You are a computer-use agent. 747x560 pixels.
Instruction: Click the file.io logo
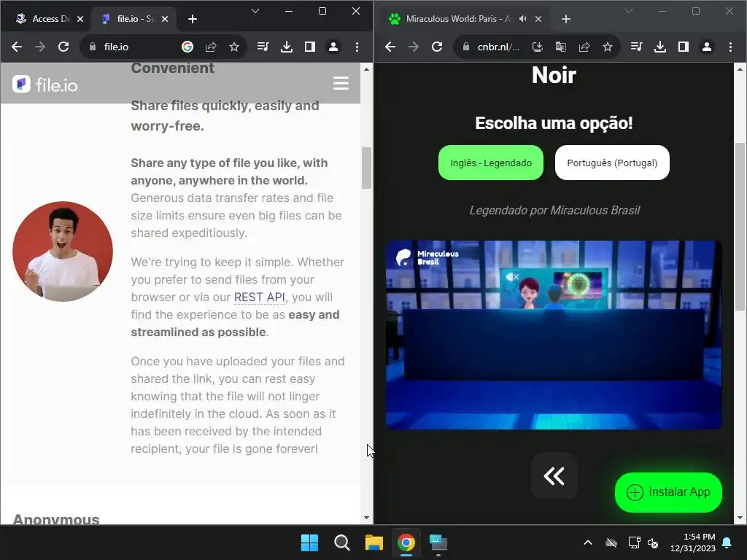[44, 85]
